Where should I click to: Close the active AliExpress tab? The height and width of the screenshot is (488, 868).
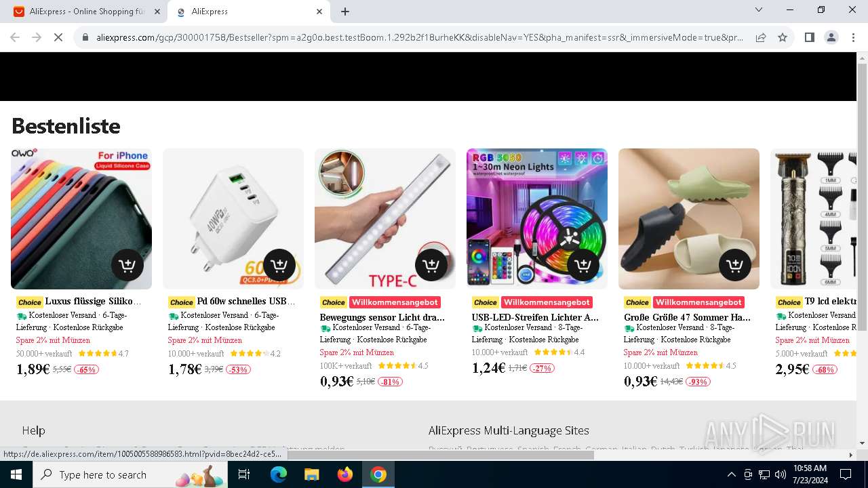point(319,12)
